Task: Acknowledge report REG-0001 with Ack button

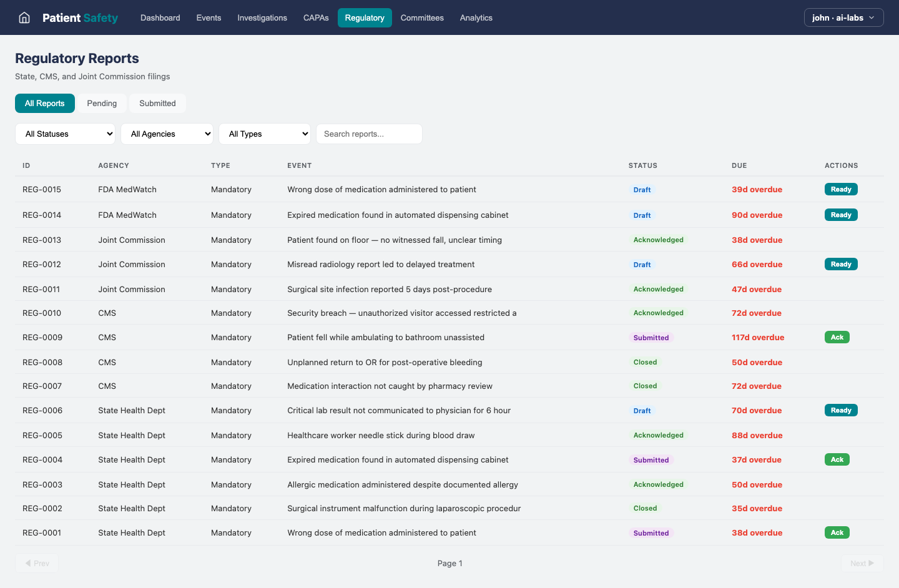Action: click(x=837, y=532)
